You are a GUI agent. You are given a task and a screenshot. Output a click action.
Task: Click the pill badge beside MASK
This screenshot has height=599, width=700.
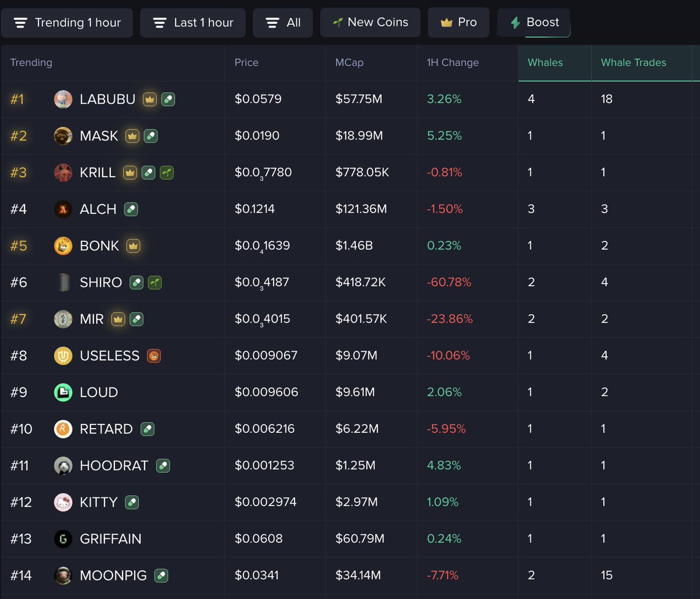click(x=150, y=136)
